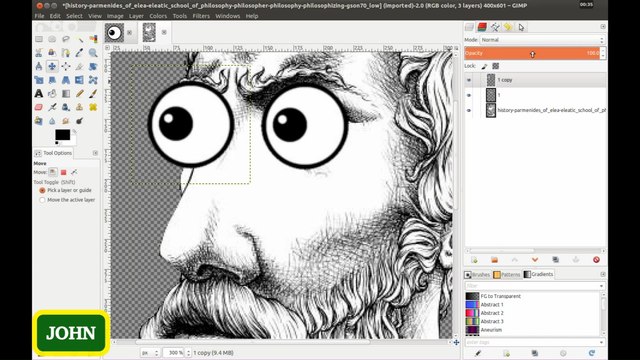This screenshot has width=640, height=360.
Task: Open the Filters menu
Action: coord(201,16)
